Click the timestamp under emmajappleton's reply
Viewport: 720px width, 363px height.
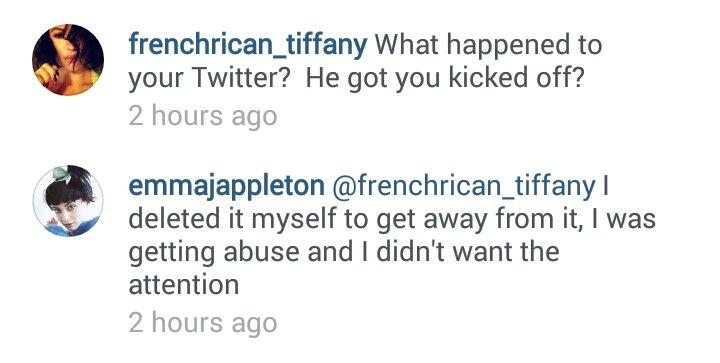click(x=202, y=323)
